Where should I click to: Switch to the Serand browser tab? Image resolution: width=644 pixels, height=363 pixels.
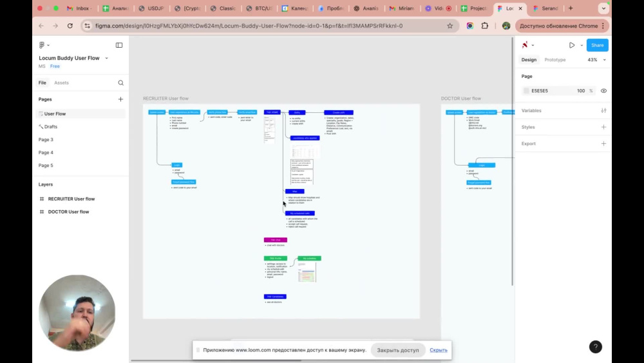[545, 8]
